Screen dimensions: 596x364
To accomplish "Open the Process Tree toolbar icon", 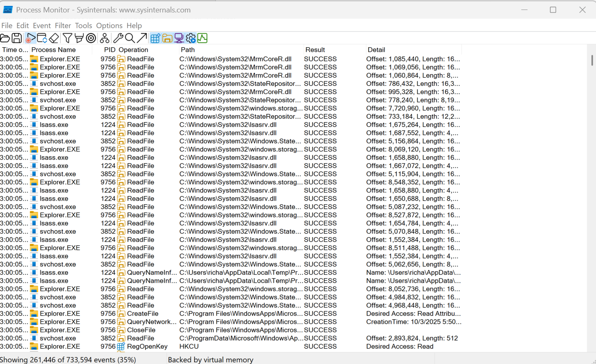I will click(105, 38).
